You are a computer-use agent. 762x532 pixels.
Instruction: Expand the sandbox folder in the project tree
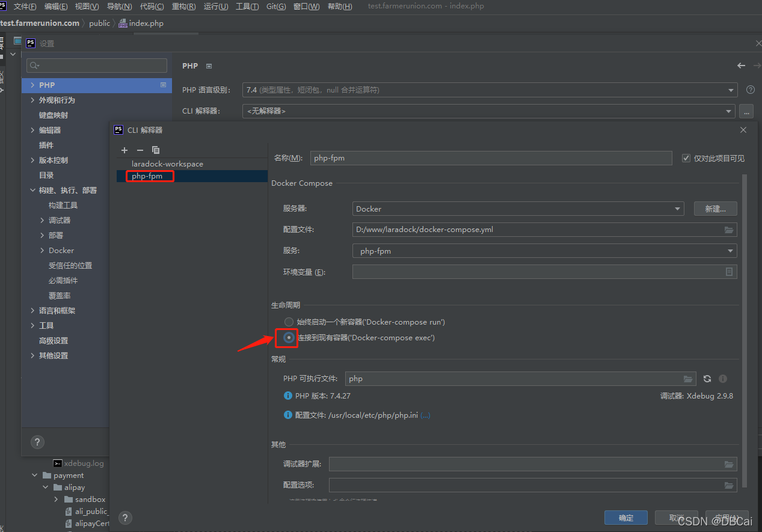[56, 500]
